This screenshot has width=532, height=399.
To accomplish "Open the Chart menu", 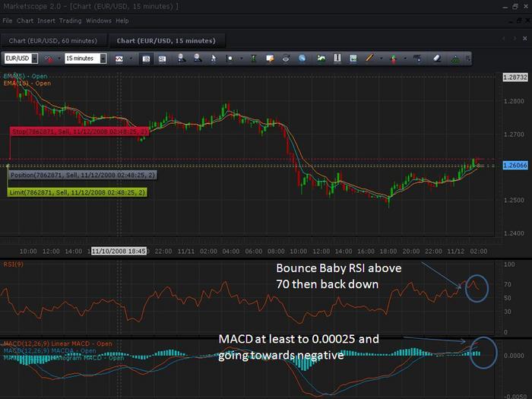I will (25, 21).
